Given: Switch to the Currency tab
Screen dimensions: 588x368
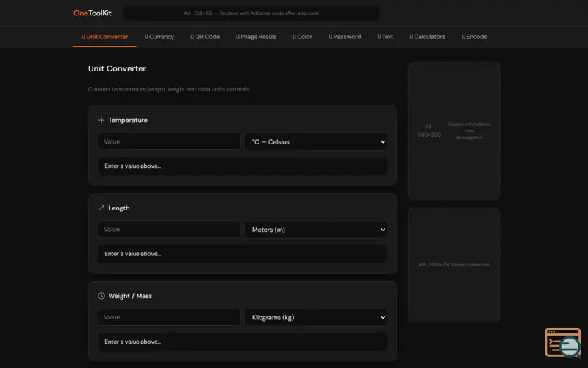Looking at the screenshot, I should 159,37.
